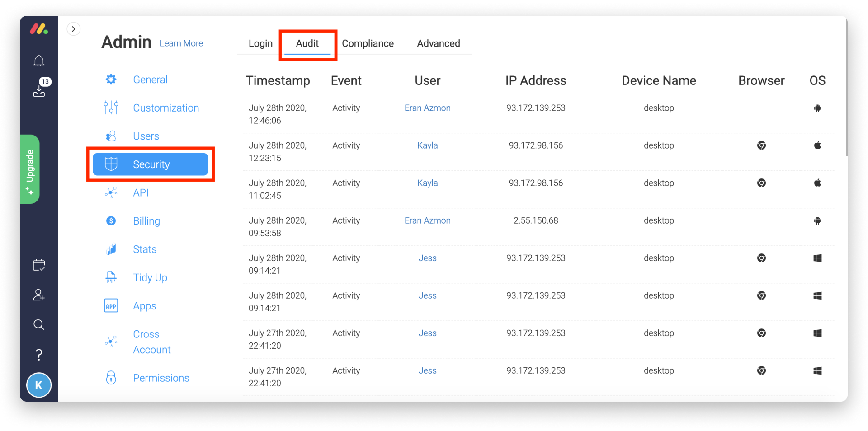The width and height of the screenshot is (868, 431).
Task: Click the Timestamp column header
Action: click(278, 80)
